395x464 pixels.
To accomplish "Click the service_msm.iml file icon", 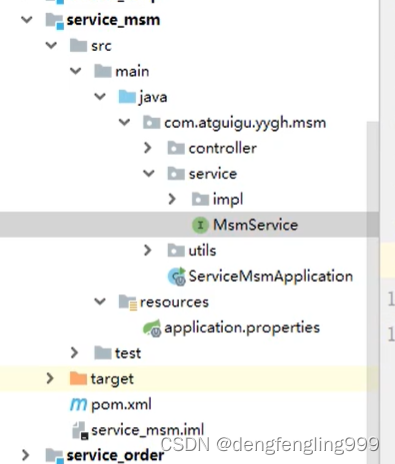I will coord(80,430).
